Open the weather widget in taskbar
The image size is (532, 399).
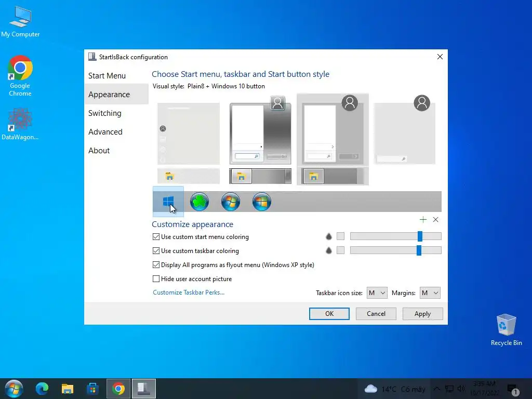pos(395,389)
